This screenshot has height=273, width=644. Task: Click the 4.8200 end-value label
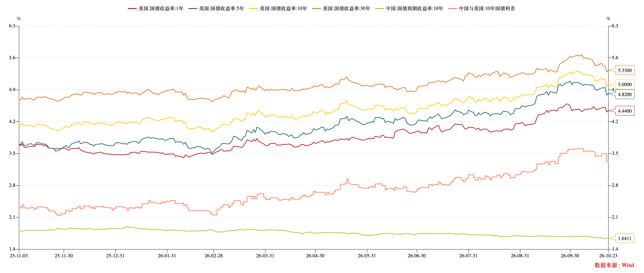point(625,94)
